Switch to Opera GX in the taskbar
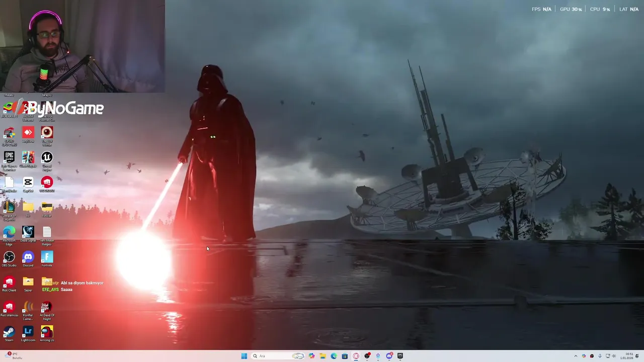The height and width of the screenshot is (362, 644). click(356, 356)
